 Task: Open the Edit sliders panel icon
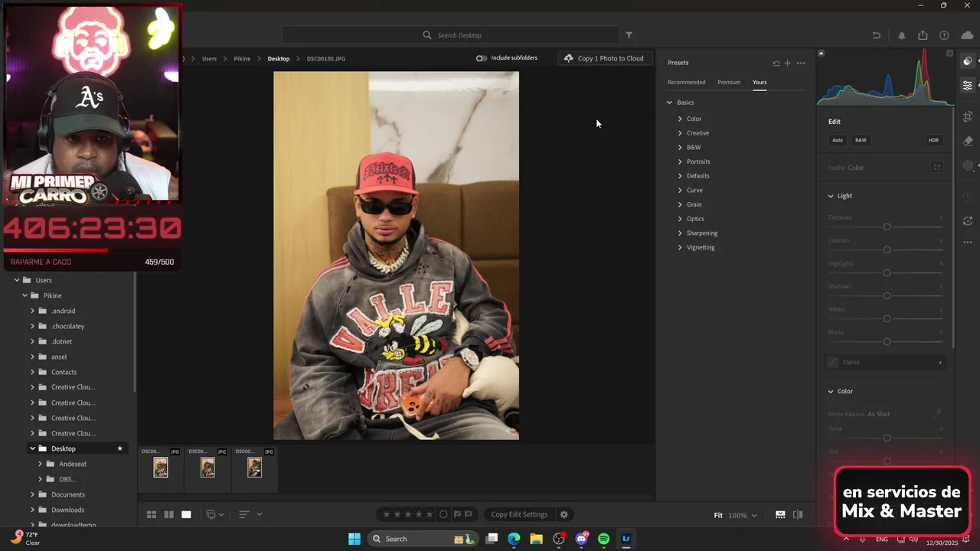click(968, 85)
